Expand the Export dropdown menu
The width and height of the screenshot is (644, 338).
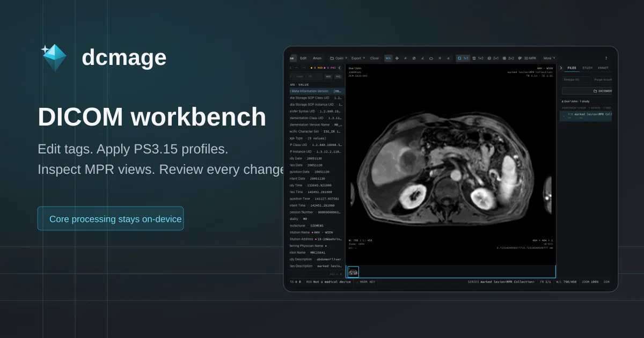coord(358,58)
